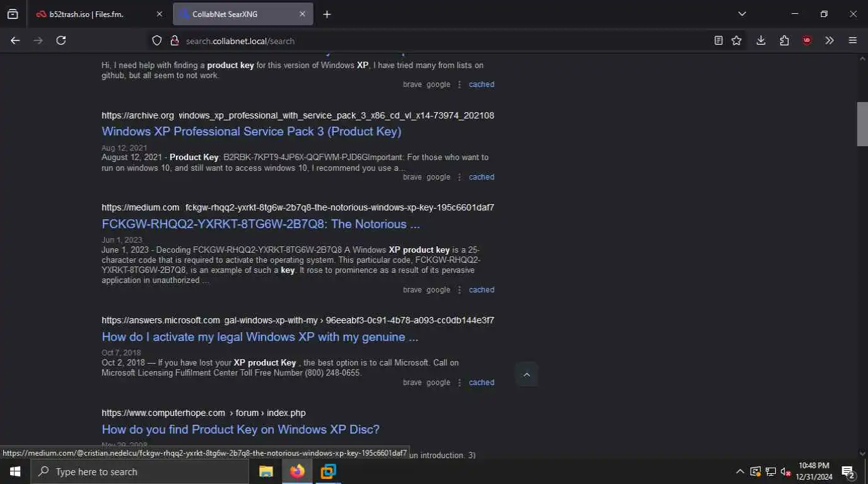Viewport: 868px width, 484px height.
Task: Open the downloads panel
Action: coord(761,40)
